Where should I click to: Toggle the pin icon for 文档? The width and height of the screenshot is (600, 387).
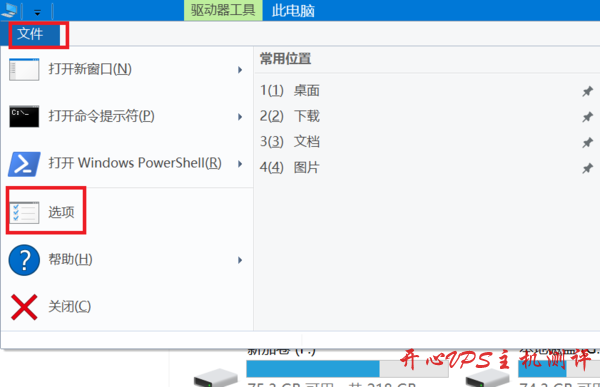(x=587, y=142)
